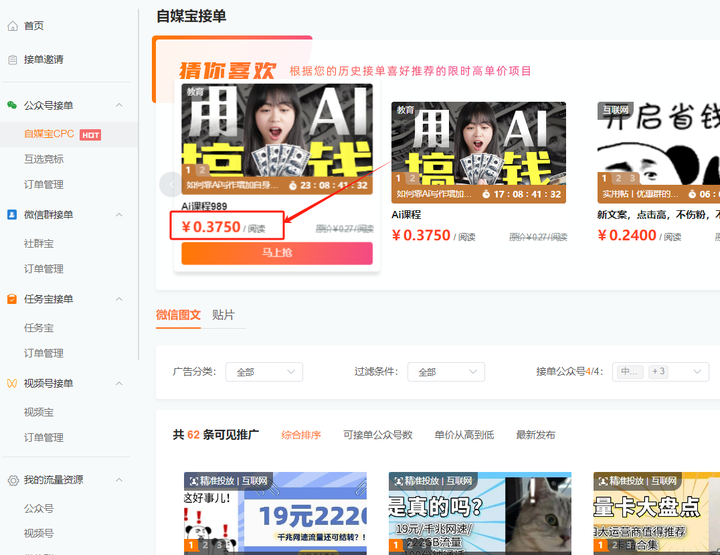720x555 pixels.
Task: Click the clipboard icon beside 接单邀请
Action: click(x=13, y=60)
